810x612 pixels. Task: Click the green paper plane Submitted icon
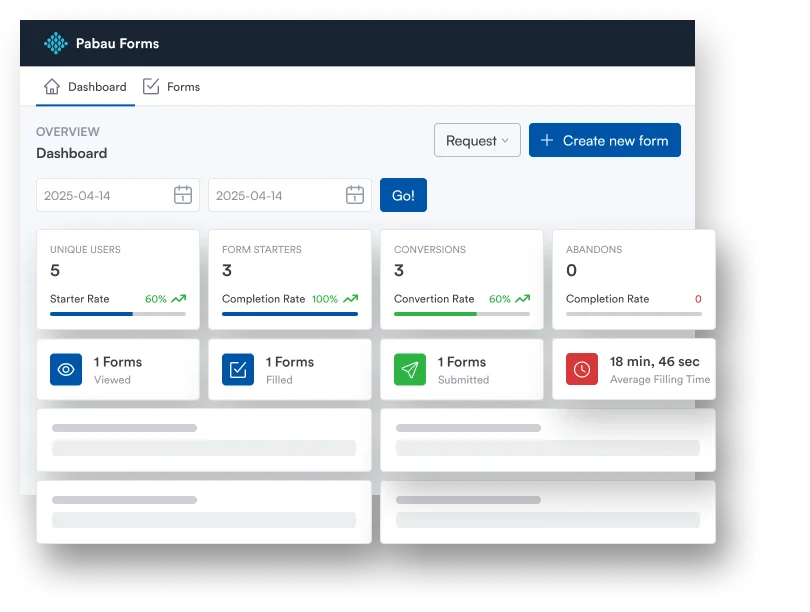pos(410,369)
